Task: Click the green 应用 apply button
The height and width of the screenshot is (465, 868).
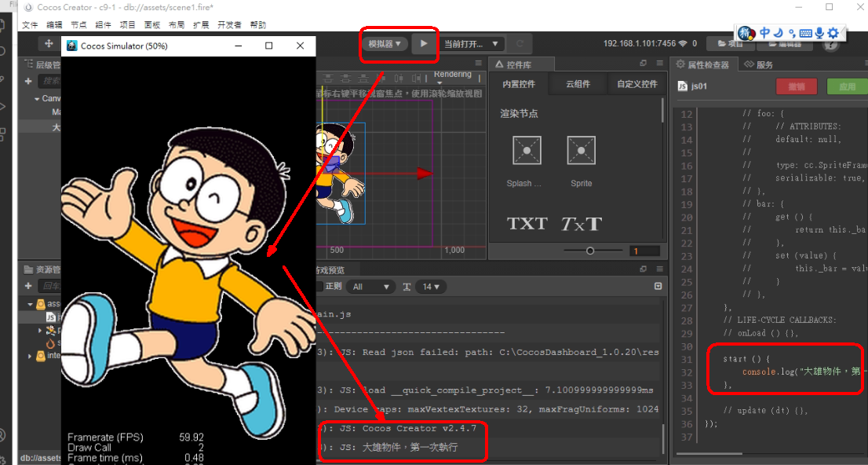Action: pos(847,86)
